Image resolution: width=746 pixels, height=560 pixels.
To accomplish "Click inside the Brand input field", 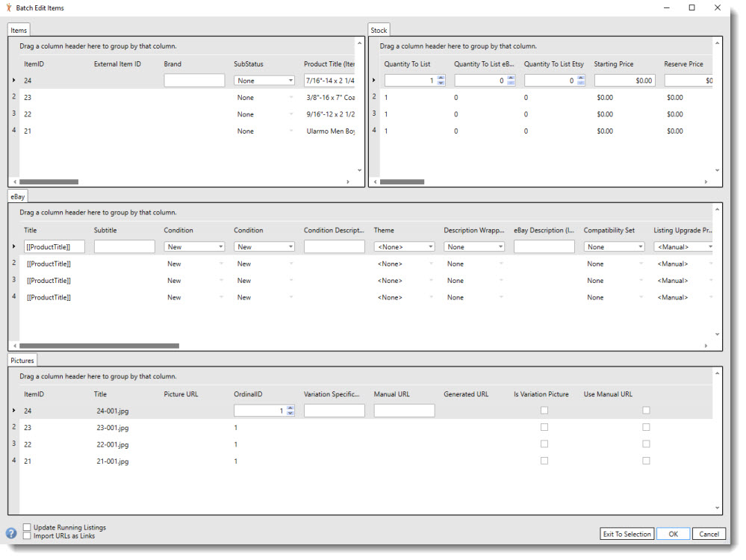I will pos(194,80).
